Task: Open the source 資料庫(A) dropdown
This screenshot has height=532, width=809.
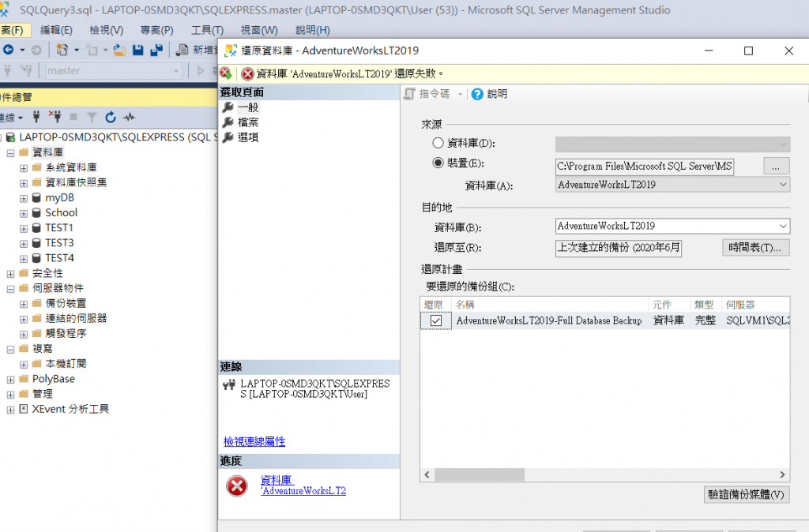Action: pos(783,185)
